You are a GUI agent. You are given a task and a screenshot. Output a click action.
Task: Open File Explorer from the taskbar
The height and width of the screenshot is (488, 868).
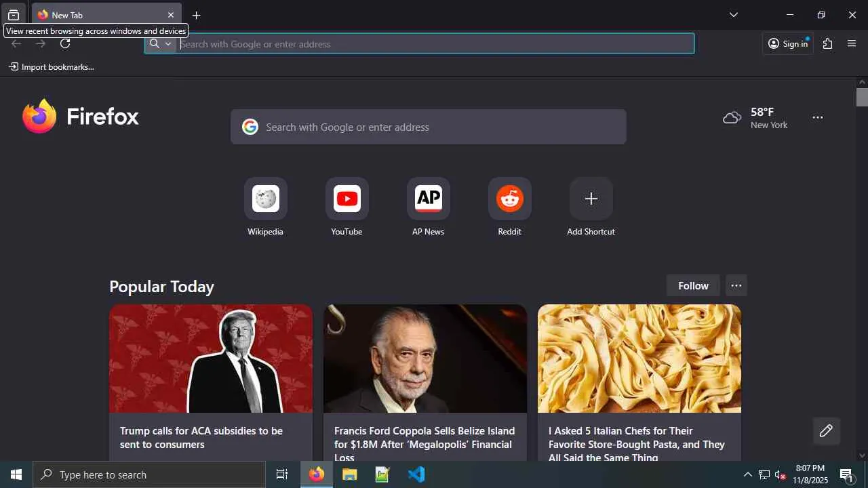point(350,475)
